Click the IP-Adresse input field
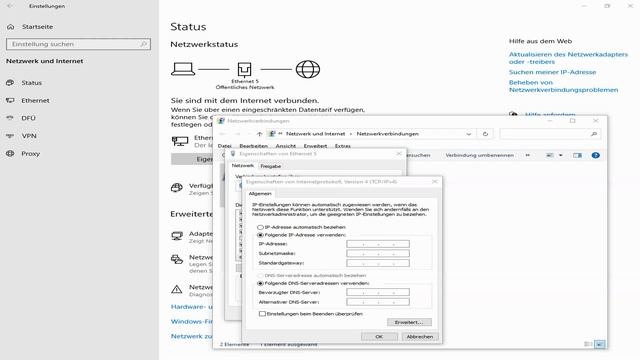The width and height of the screenshot is (640, 360). click(378, 244)
